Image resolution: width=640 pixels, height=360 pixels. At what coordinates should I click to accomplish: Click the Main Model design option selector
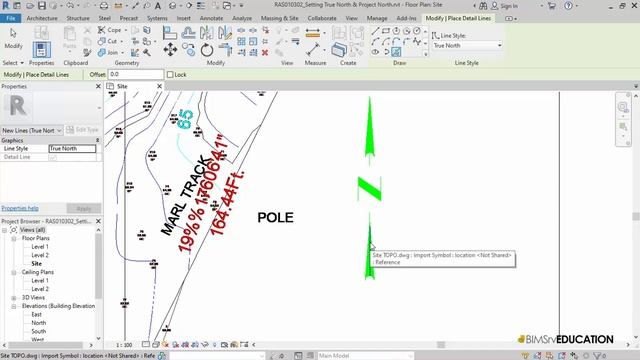click(x=365, y=356)
